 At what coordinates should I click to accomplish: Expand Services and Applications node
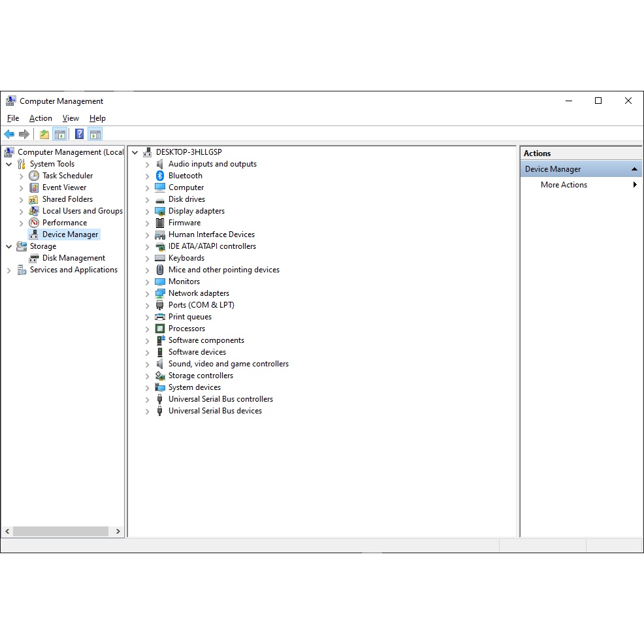tap(9, 270)
